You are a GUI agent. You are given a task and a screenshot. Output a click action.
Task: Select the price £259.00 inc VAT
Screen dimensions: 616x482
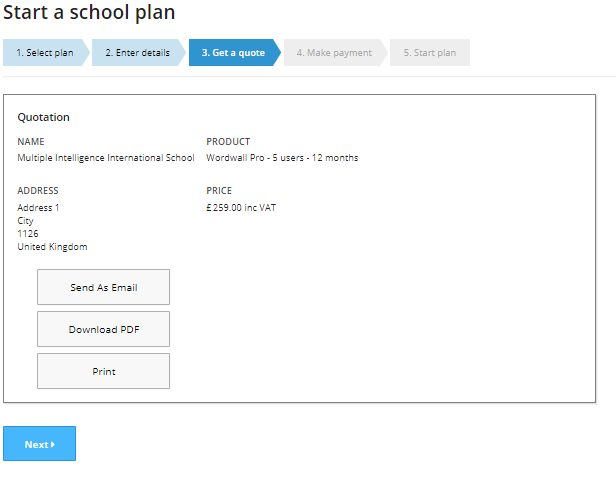point(241,207)
